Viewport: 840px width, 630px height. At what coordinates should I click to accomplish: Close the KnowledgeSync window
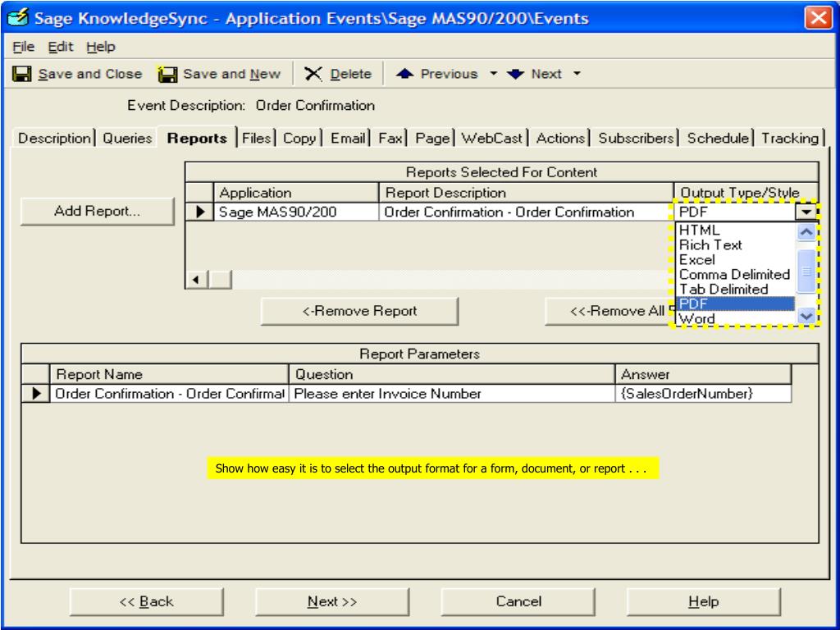click(x=819, y=18)
